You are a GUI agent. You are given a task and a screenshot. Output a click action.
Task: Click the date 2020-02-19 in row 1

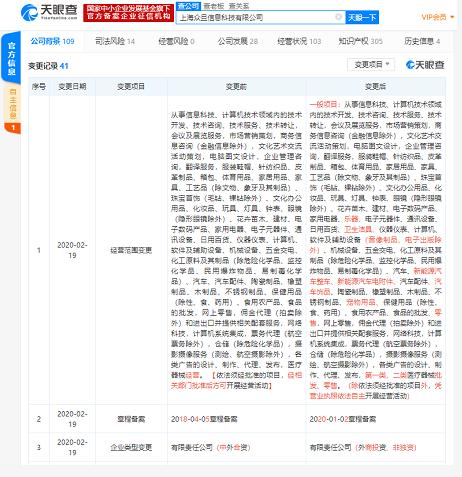point(72,250)
